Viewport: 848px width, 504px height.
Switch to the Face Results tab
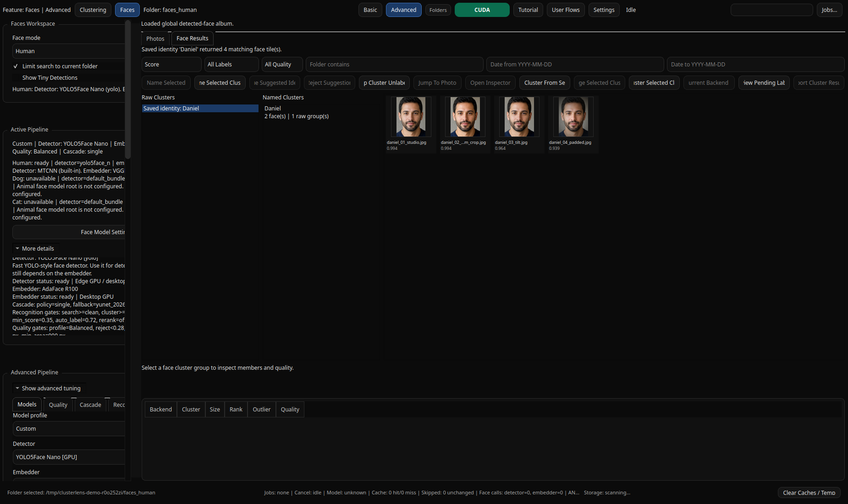pos(193,38)
